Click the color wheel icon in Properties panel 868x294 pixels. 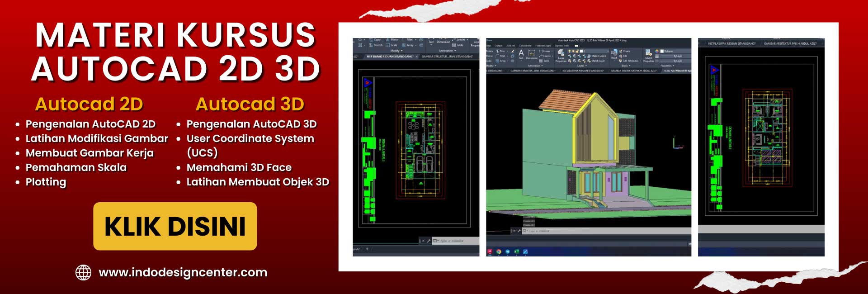657,51
